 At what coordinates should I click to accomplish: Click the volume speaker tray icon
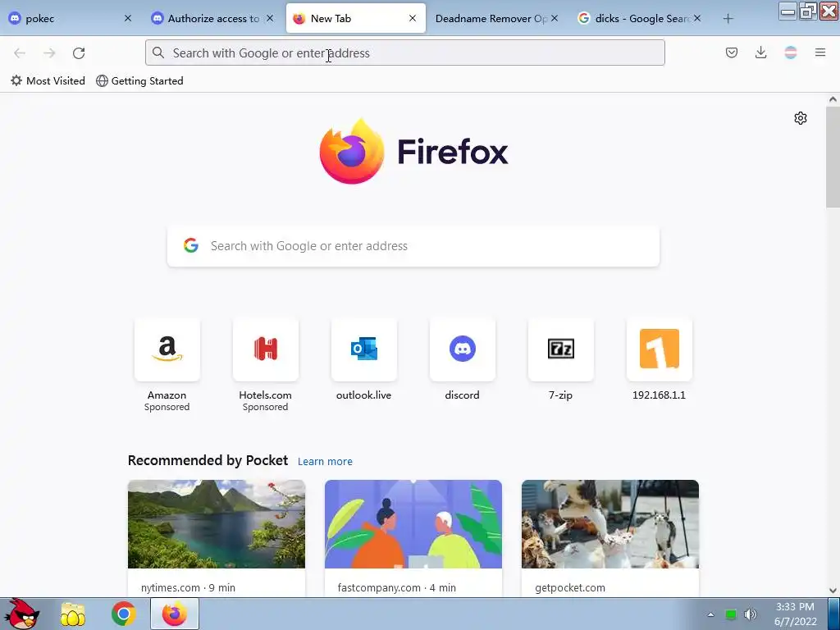click(750, 614)
